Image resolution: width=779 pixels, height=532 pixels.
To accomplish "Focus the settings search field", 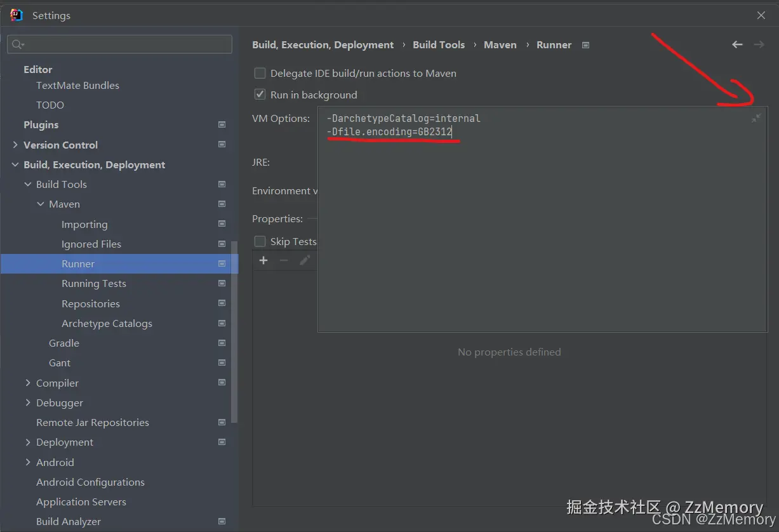I will pos(119,44).
